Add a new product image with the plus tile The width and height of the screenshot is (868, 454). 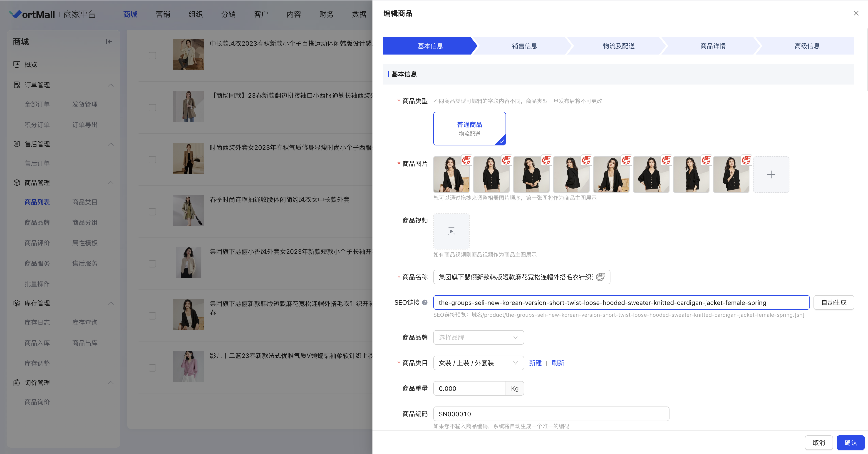pos(771,175)
